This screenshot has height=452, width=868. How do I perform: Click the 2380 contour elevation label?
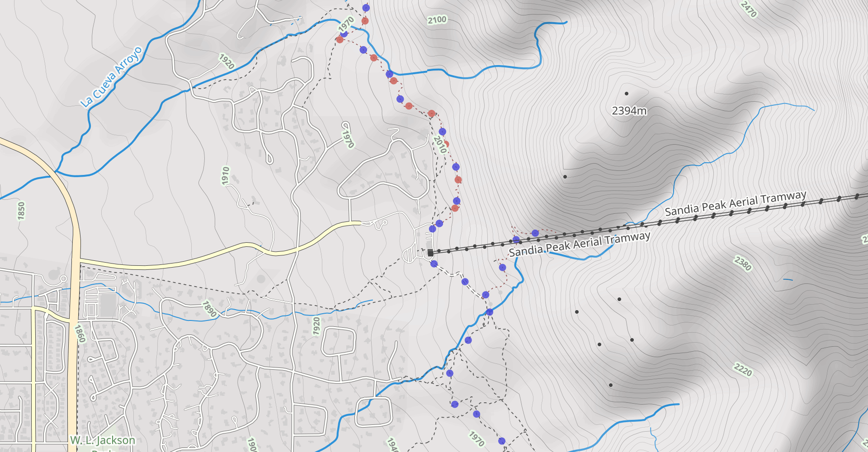pyautogui.click(x=743, y=264)
